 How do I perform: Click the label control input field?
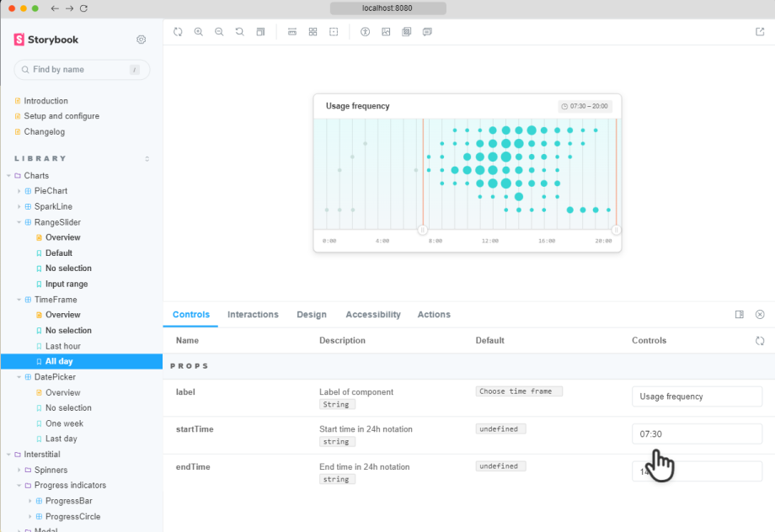[697, 396]
